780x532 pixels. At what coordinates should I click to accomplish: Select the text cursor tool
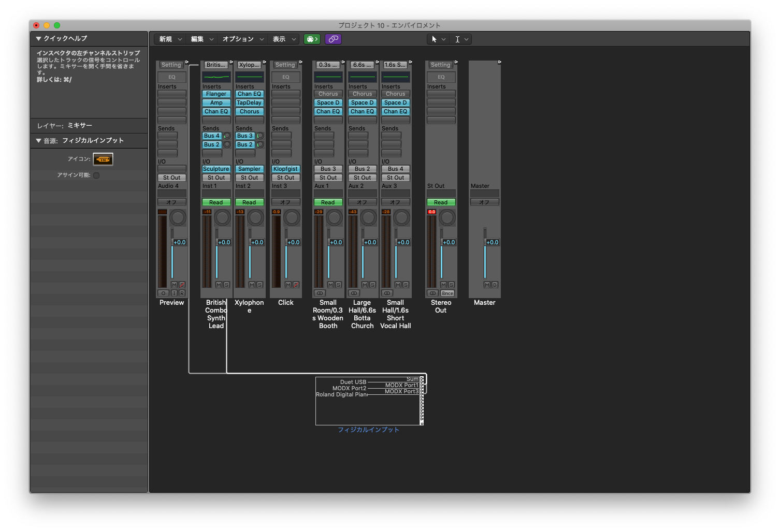457,39
